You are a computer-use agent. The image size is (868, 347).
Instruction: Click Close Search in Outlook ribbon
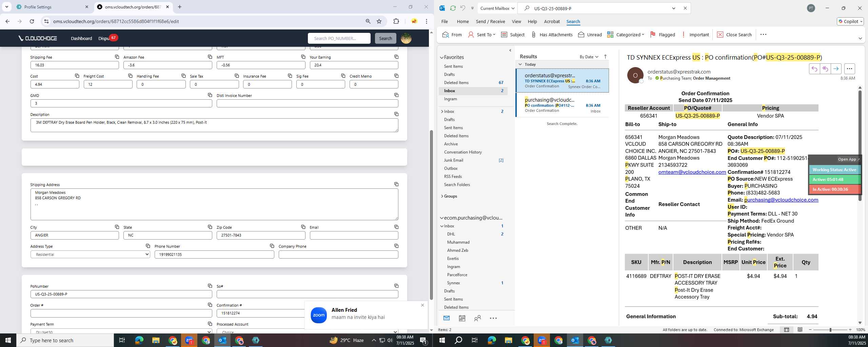[734, 35]
